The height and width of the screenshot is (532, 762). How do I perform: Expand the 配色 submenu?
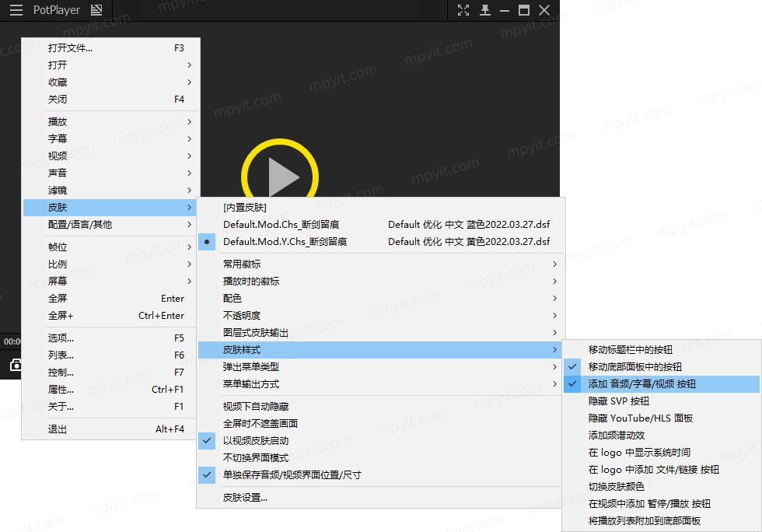coord(380,298)
